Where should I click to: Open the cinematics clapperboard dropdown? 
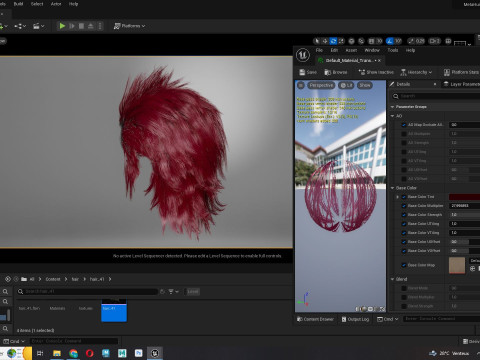click(39, 26)
